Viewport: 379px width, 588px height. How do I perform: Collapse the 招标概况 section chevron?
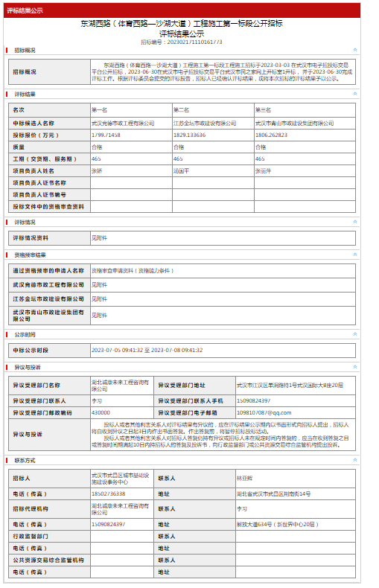(x=354, y=50)
